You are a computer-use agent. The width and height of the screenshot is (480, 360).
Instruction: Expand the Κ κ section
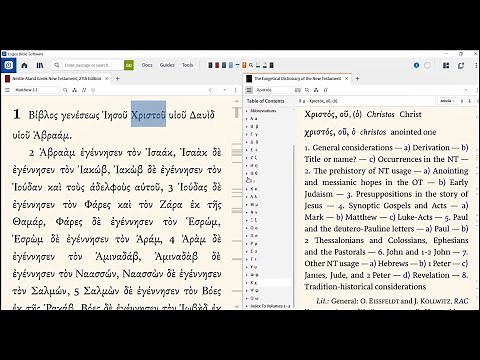click(x=247, y=189)
